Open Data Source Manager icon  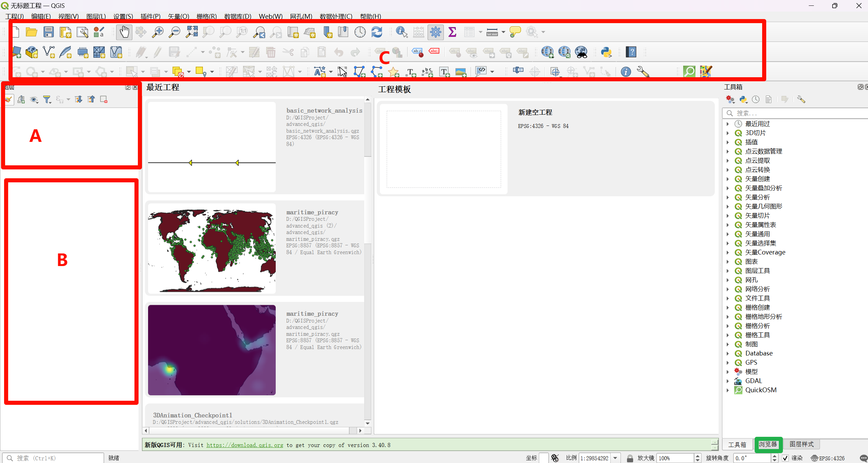[x=17, y=52]
